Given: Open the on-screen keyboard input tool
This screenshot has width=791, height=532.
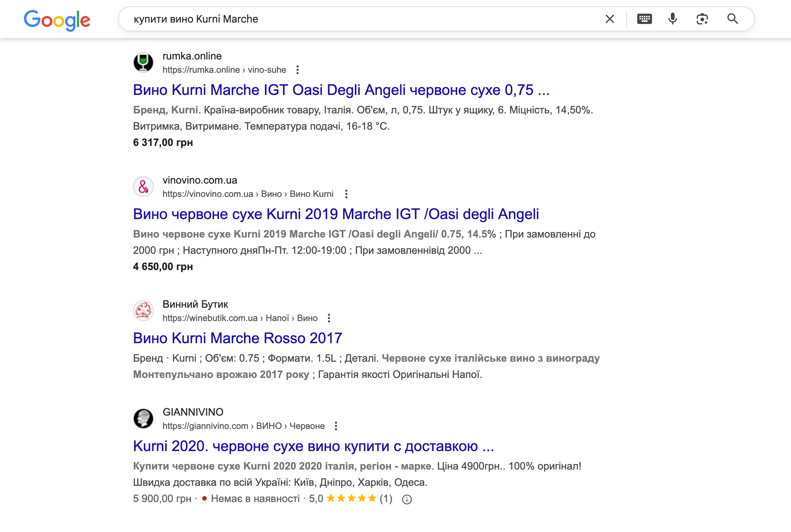Looking at the screenshot, I should 645,19.
